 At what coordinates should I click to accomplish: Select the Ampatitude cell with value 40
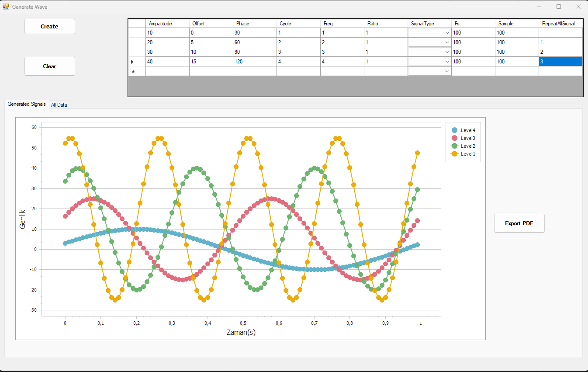click(167, 62)
